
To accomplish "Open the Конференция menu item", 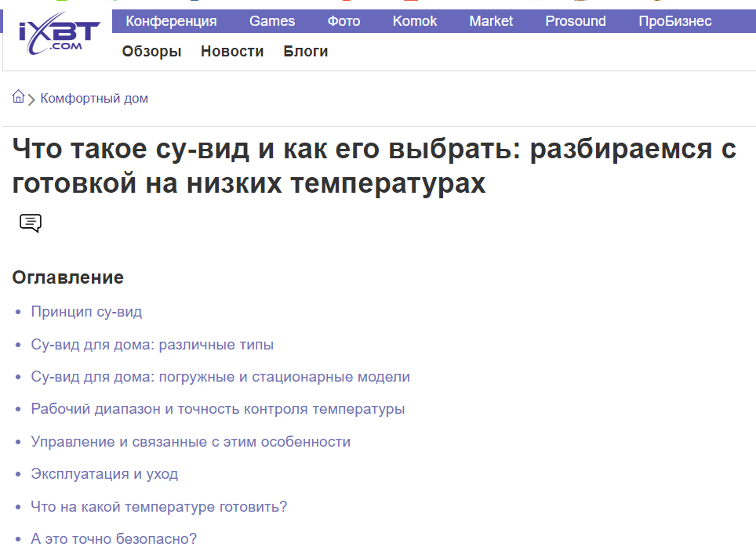I will pos(171,21).
